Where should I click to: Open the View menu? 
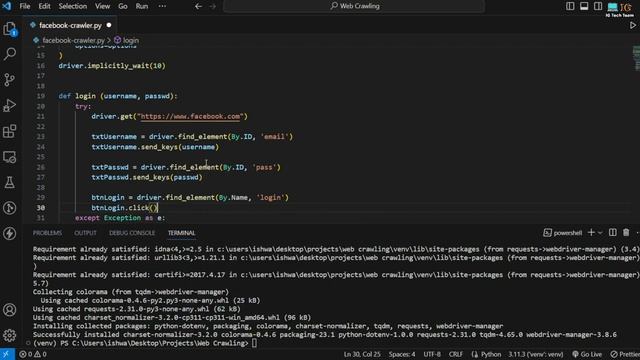click(102, 6)
